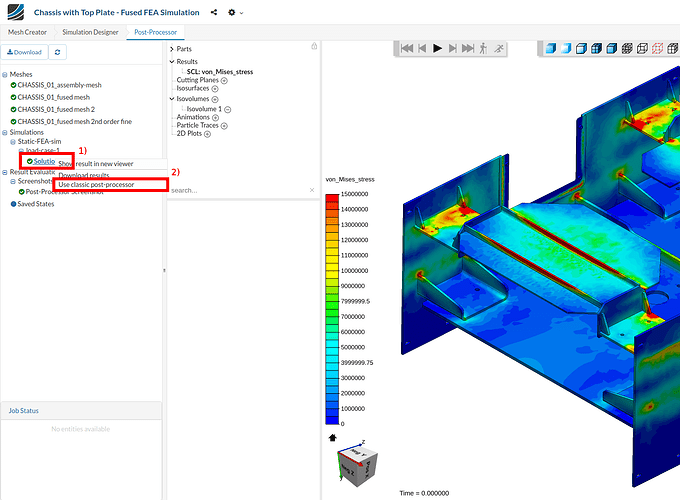680x500 pixels.
Task: Click the blue bottom of the color legend
Action: point(332,420)
